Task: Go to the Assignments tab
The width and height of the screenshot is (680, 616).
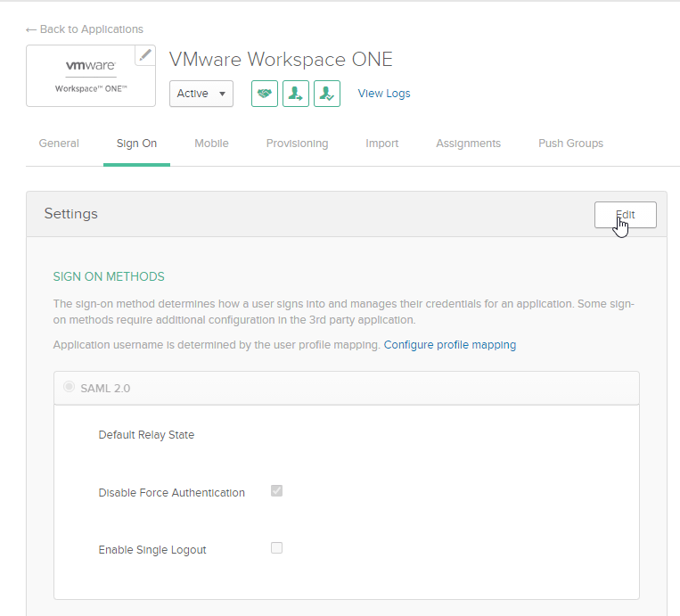Action: click(468, 144)
